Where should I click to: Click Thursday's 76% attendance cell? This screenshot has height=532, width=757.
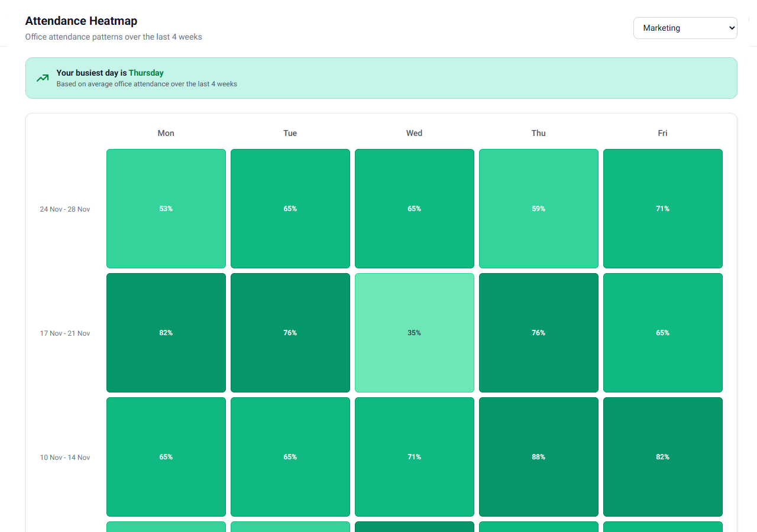538,333
